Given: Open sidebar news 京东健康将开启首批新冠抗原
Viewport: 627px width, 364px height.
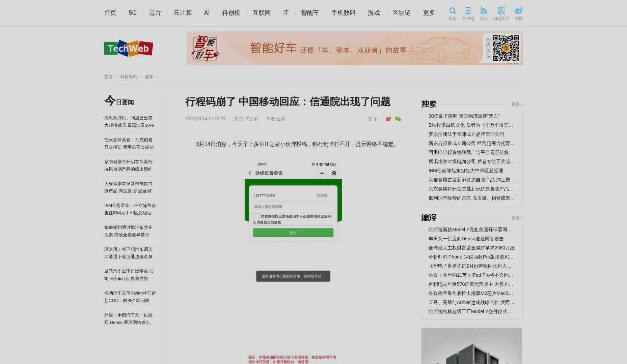Looking at the screenshot, I should (x=129, y=165).
